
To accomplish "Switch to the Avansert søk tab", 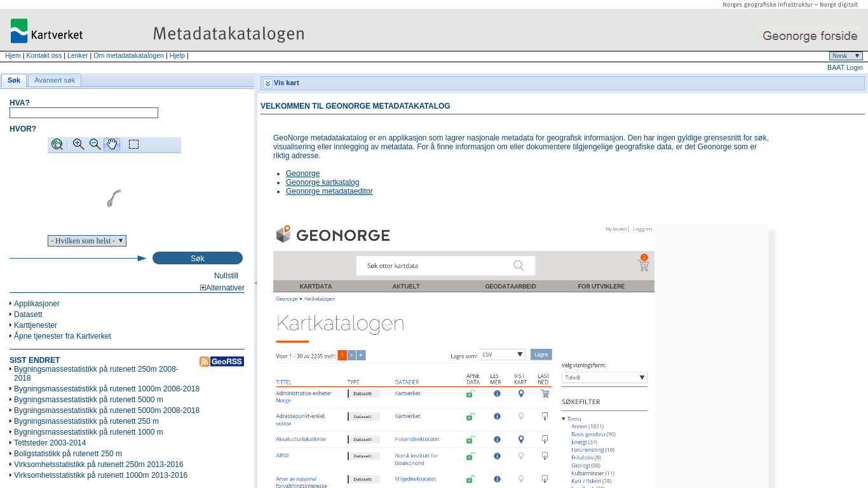I will click(55, 80).
